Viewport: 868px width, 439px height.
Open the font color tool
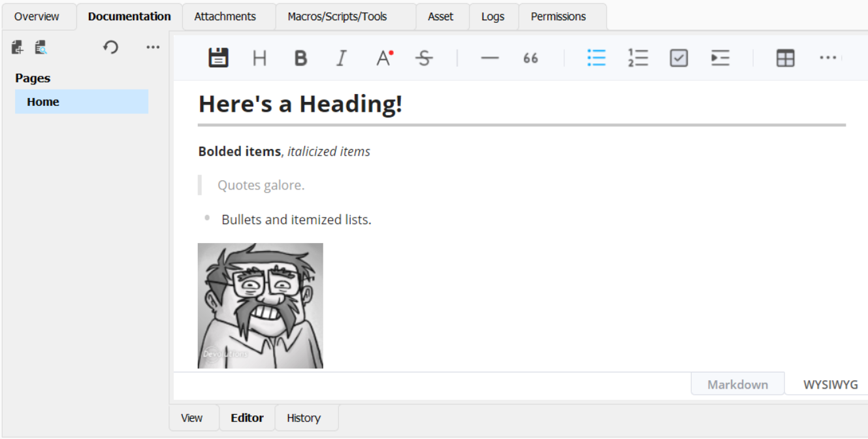(383, 57)
